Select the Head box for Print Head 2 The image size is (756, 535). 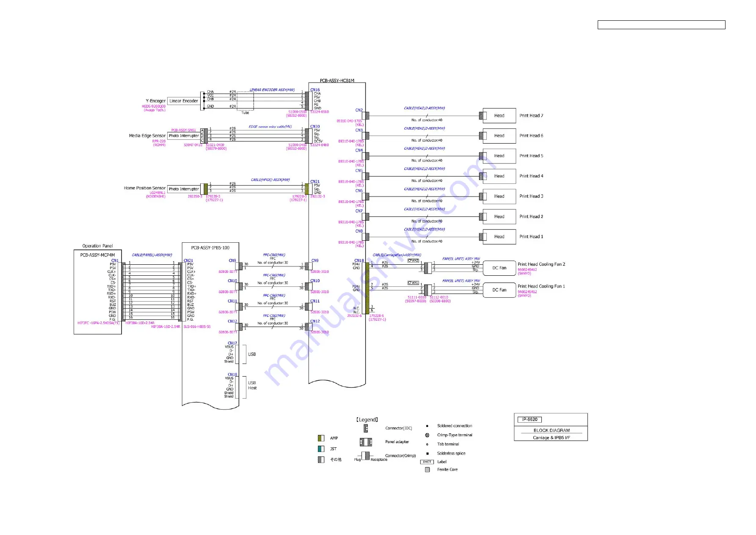coord(499,216)
